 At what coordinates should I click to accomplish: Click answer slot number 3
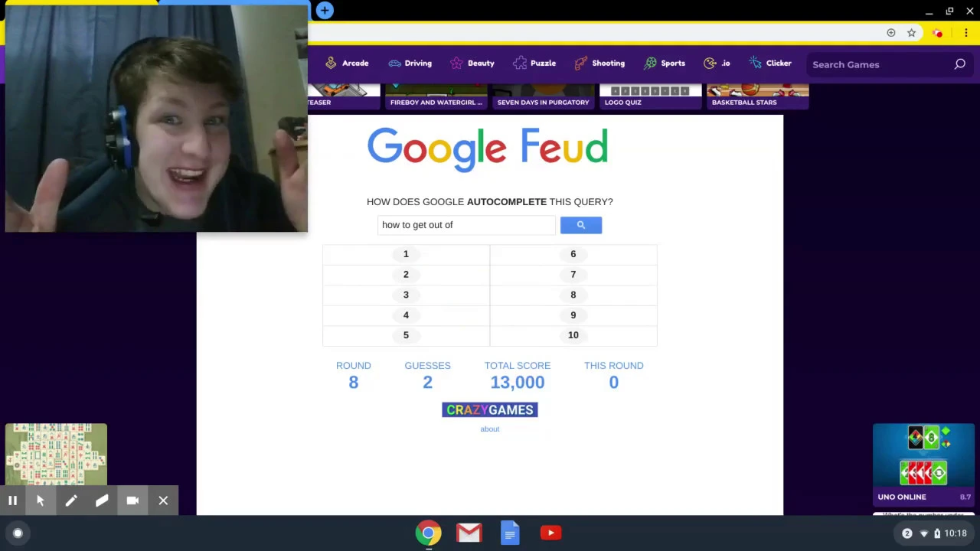click(406, 295)
